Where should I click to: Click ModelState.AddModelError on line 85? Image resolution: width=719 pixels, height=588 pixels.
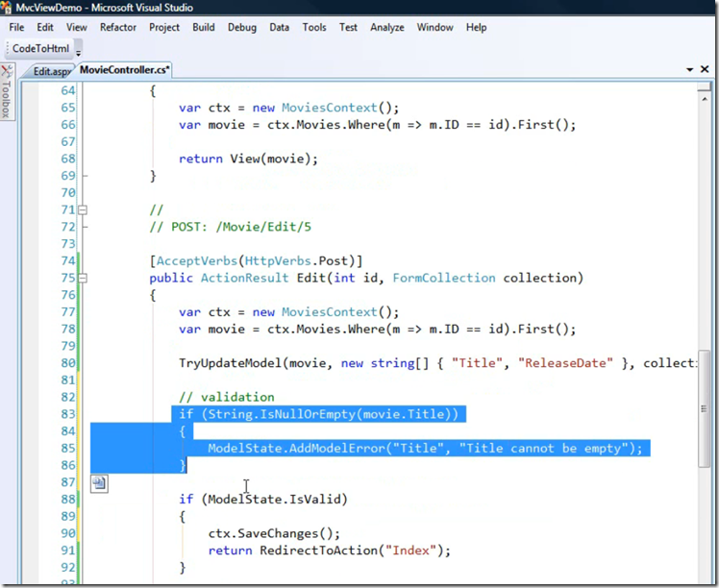pos(296,449)
